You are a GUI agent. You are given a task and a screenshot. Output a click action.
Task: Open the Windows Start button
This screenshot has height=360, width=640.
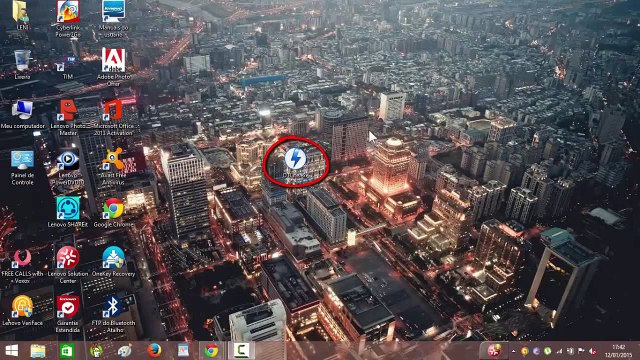pos(11,351)
